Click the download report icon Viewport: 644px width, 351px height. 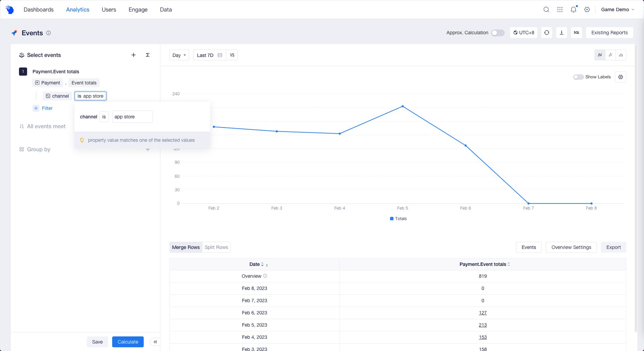tap(561, 33)
